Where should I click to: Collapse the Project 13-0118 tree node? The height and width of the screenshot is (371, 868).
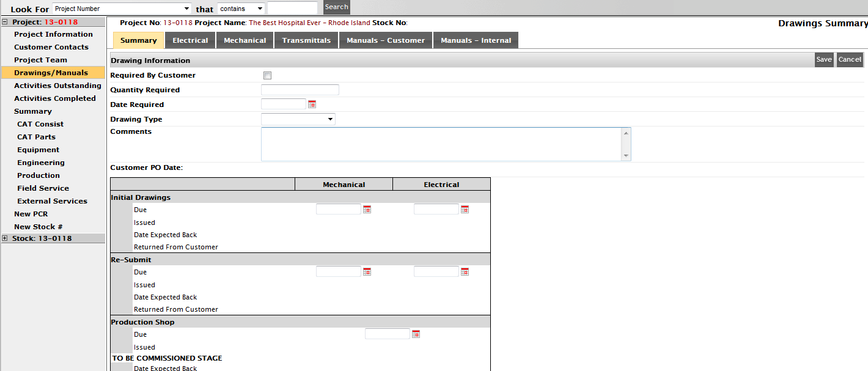[5, 22]
